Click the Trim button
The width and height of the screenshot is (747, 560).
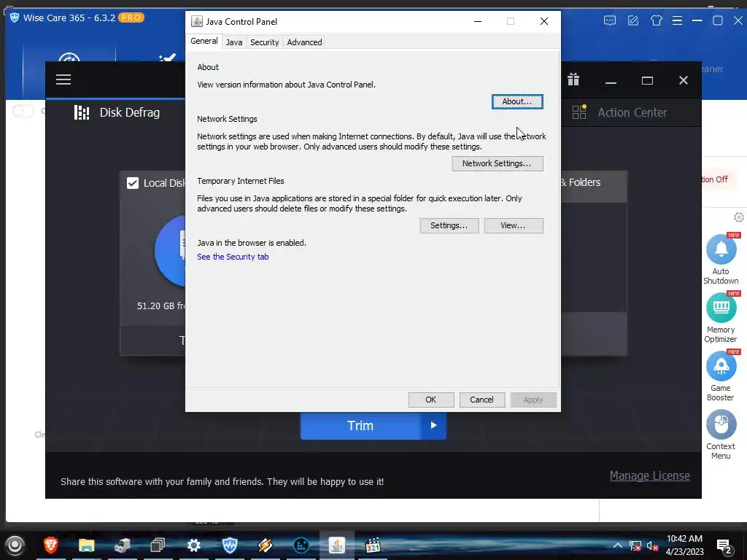tap(360, 426)
